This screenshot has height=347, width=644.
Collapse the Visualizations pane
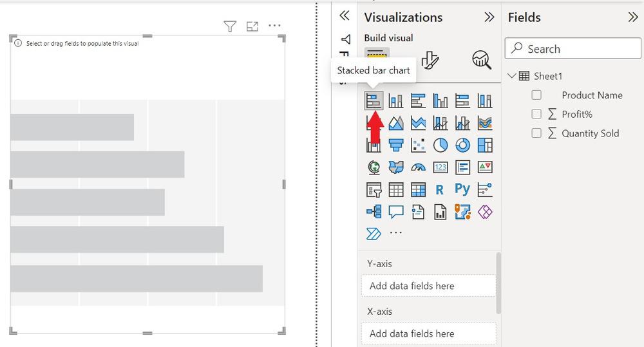[489, 17]
